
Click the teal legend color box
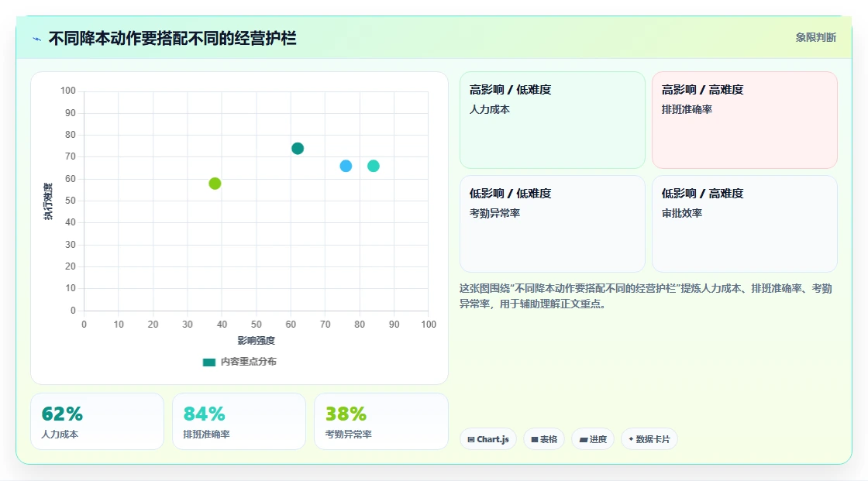coord(209,362)
